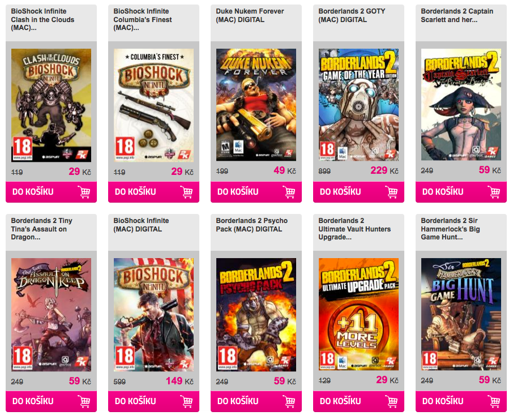This screenshot has height=420, width=513.
Task: Click cart icon under Ultimate Vault Hunters Upgrade
Action: point(391,401)
